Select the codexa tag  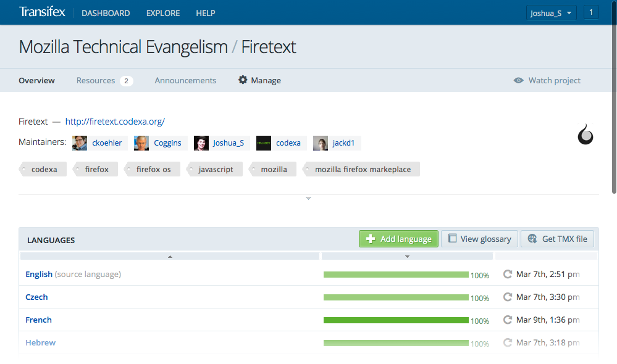43,169
